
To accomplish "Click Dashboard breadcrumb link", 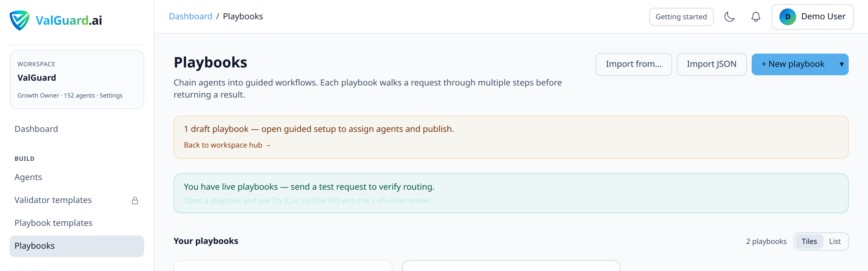I will 190,17.
